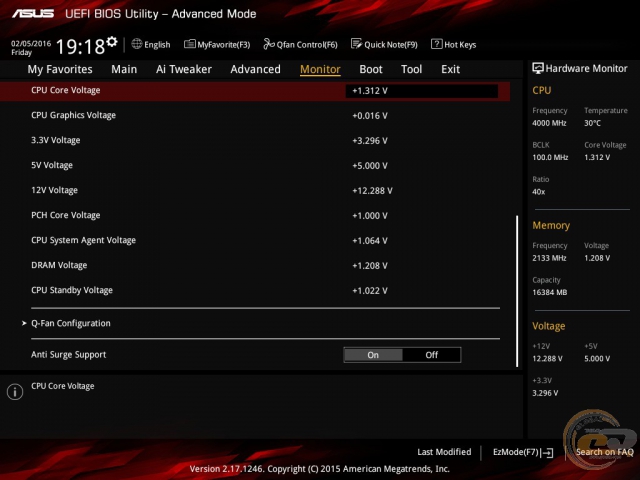This screenshot has height=480, width=640.
Task: Switch to the Main tab
Action: click(124, 69)
